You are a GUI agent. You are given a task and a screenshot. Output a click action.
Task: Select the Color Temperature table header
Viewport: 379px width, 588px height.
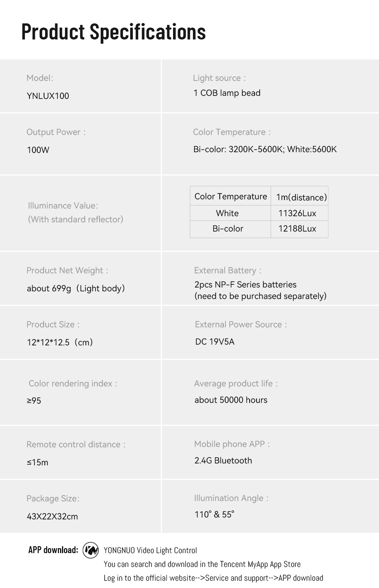tap(230, 197)
